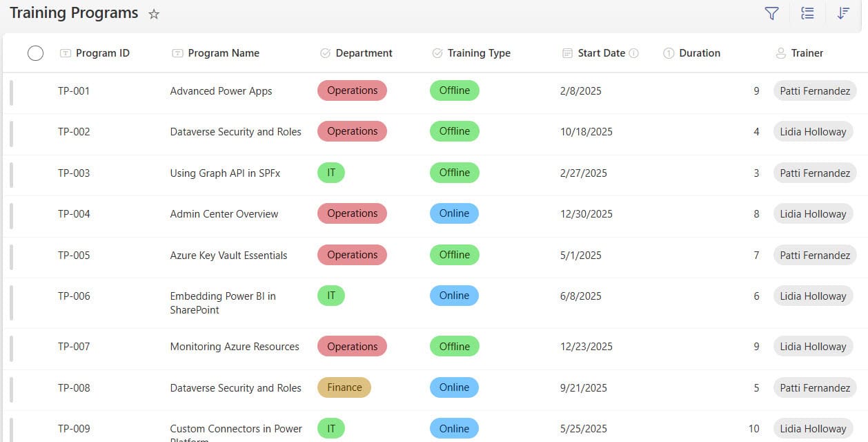Open the Start Date column header
868x442 pixels.
[594, 53]
